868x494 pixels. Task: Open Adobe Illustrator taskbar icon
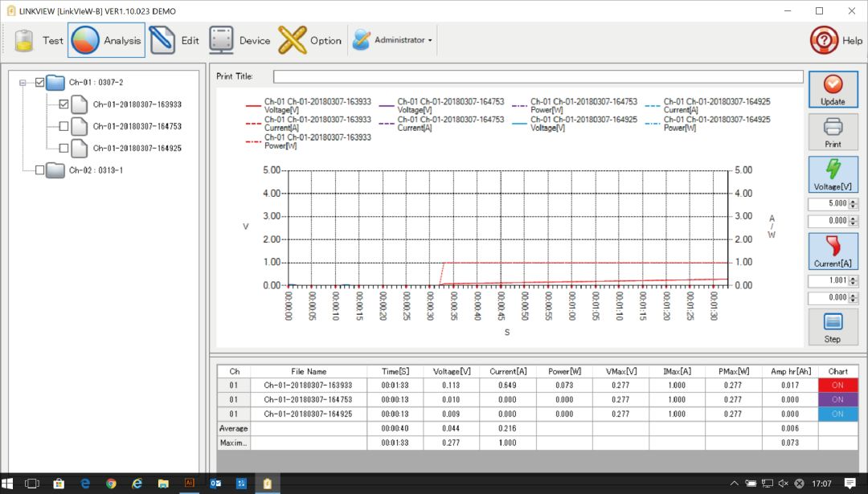click(190, 484)
